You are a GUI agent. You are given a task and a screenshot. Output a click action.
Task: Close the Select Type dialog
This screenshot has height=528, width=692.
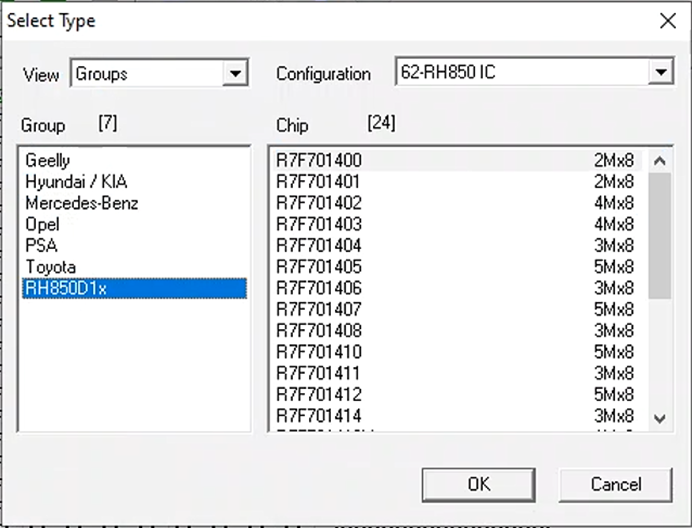point(666,20)
